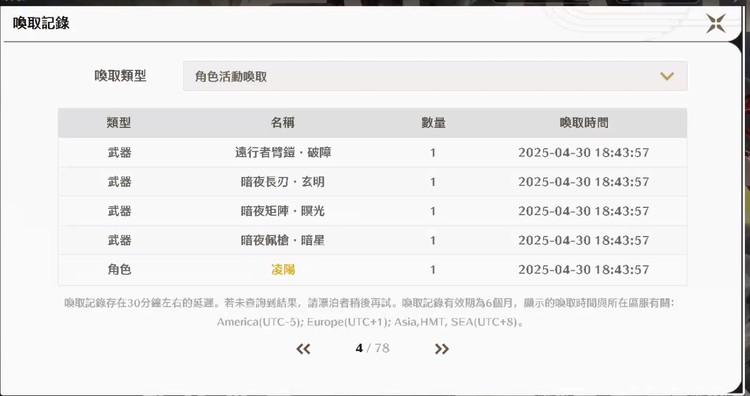The height and width of the screenshot is (396, 750).
Task: Click the 喚取時間 column header
Action: coord(584,122)
